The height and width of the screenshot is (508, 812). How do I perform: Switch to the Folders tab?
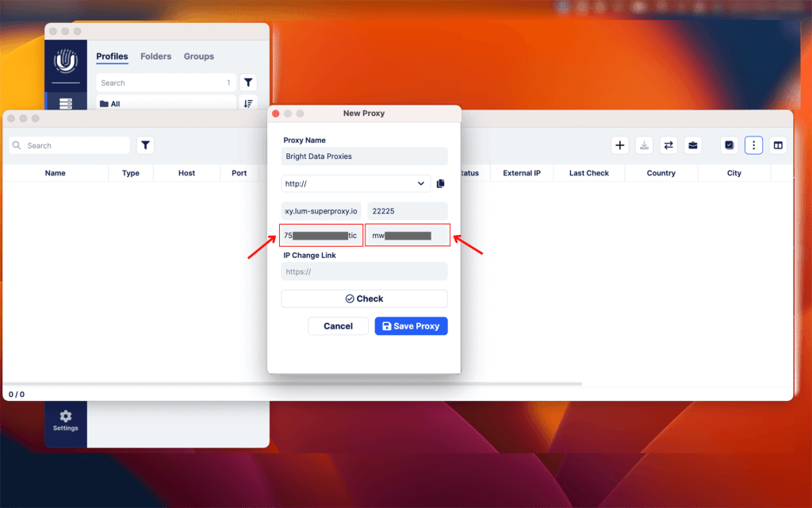pos(155,56)
